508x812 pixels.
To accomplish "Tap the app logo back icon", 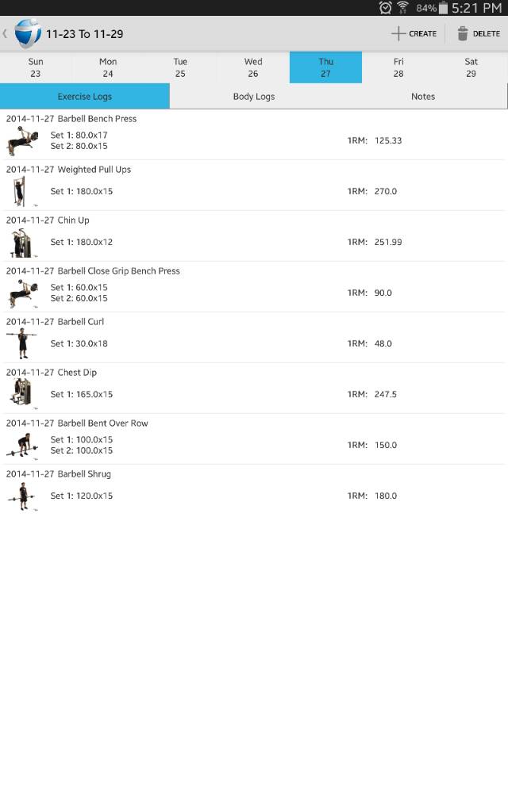I will coord(27,34).
